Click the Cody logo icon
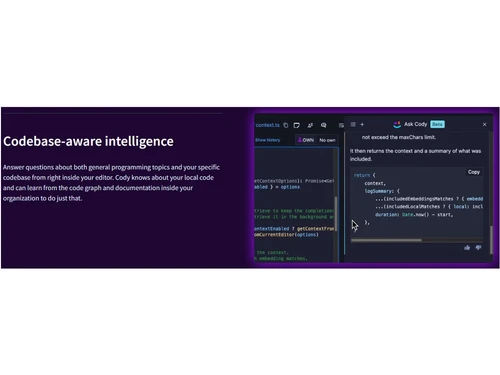Screen dimensions: 500x375 pos(397,124)
